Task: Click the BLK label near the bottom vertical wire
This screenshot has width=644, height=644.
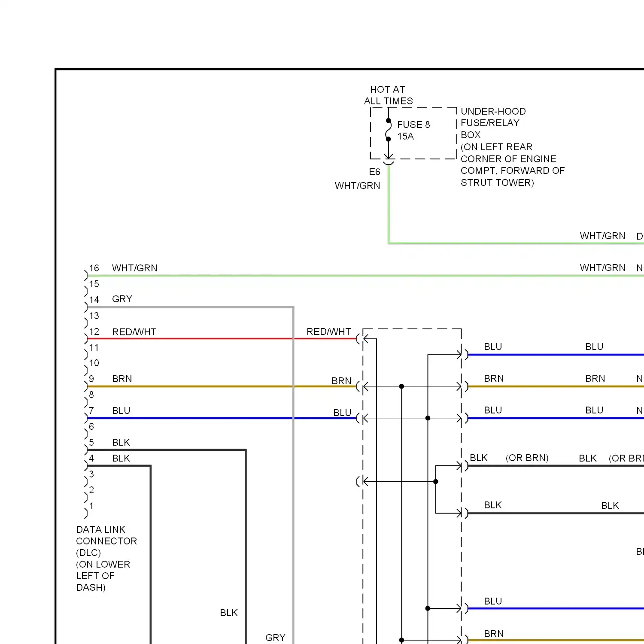Action: tap(228, 613)
